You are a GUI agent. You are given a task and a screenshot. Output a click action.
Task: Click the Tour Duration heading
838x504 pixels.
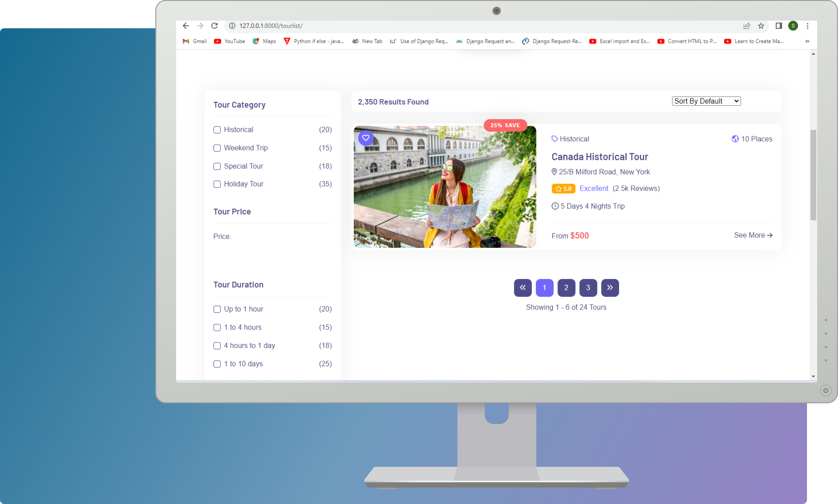tap(238, 285)
